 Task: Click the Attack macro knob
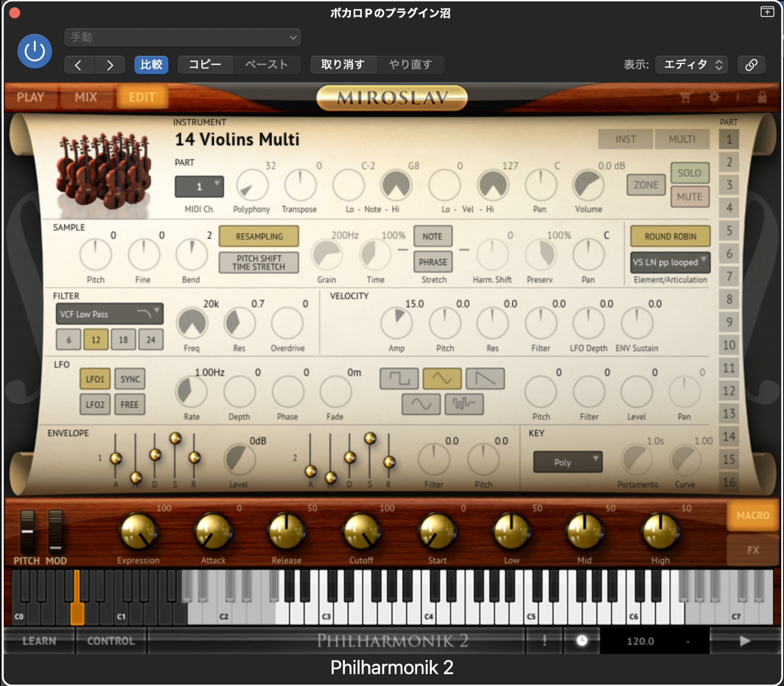[x=213, y=532]
